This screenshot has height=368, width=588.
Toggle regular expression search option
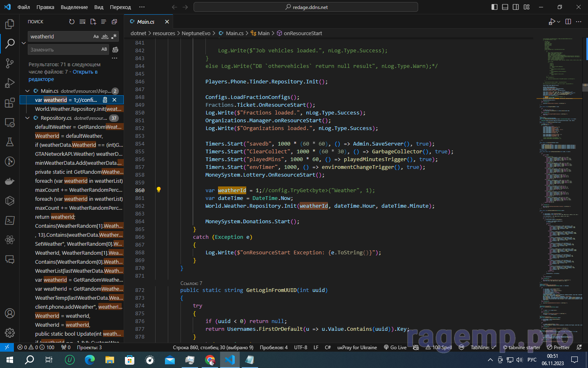click(114, 36)
